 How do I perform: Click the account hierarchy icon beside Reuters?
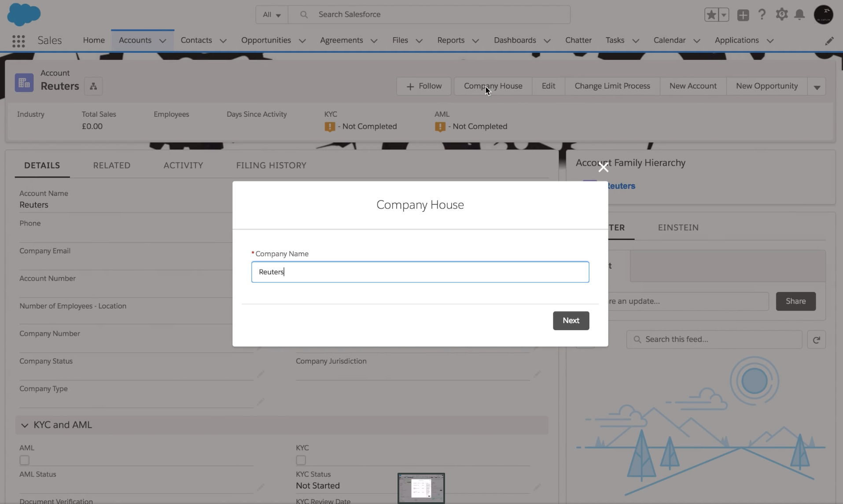click(x=93, y=86)
